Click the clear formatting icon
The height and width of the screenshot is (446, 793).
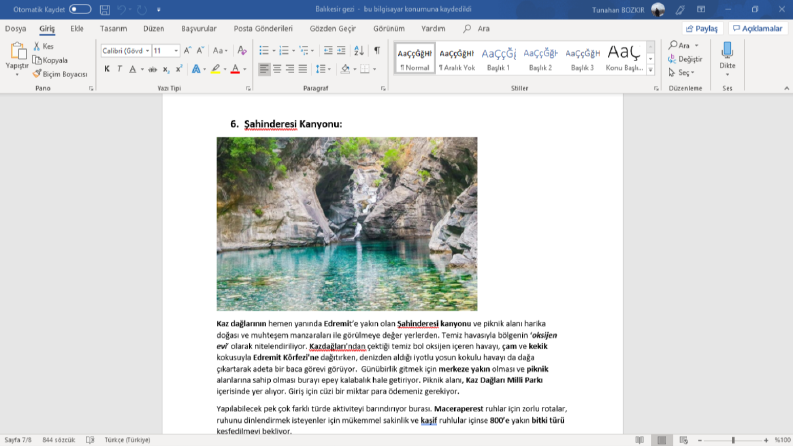pos(242,51)
